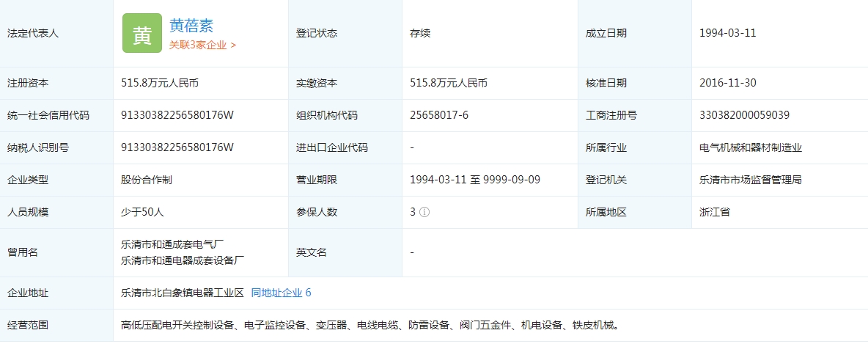Click the staff size value 少于50人
Screen dimensions: 868x344
[142, 212]
